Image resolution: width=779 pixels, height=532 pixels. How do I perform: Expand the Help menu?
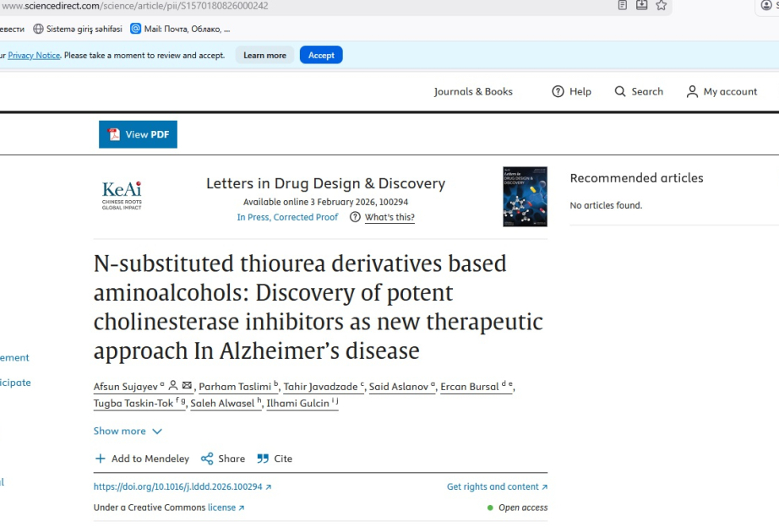(571, 91)
